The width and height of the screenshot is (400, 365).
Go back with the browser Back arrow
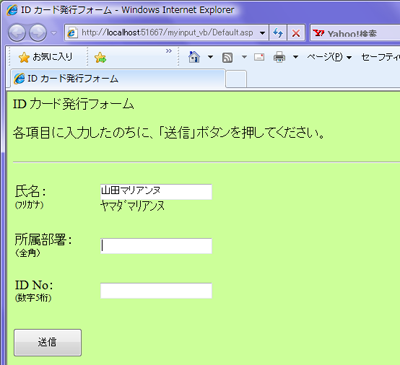pyautogui.click(x=17, y=33)
